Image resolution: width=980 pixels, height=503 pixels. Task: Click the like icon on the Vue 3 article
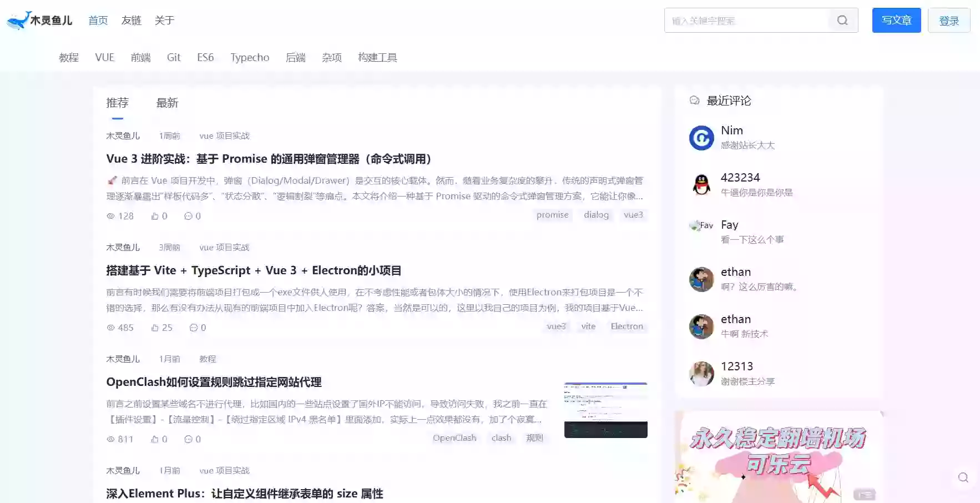[155, 216]
